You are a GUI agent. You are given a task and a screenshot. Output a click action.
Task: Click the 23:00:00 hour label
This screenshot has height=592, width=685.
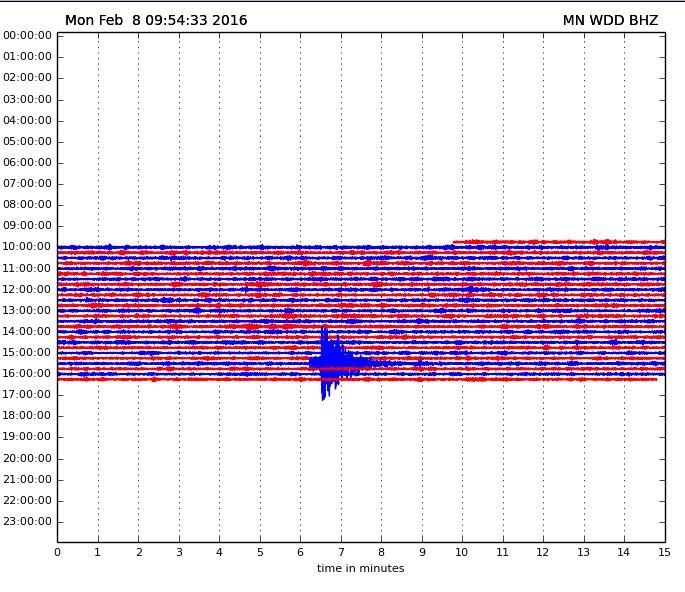27,521
